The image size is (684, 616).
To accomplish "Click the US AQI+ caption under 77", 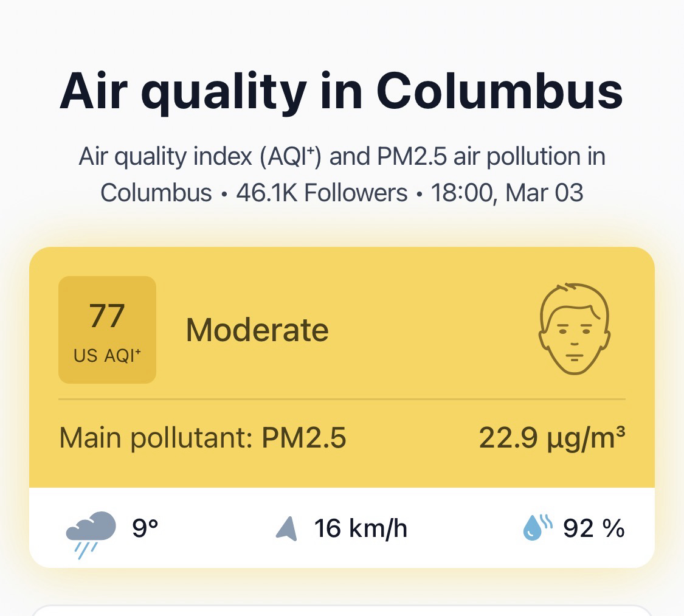I will coord(107,356).
